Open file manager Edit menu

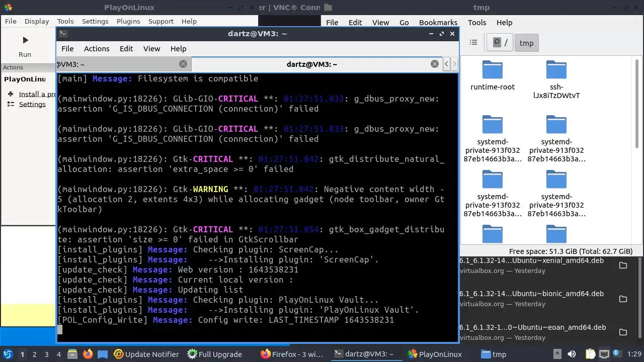pos(355,22)
